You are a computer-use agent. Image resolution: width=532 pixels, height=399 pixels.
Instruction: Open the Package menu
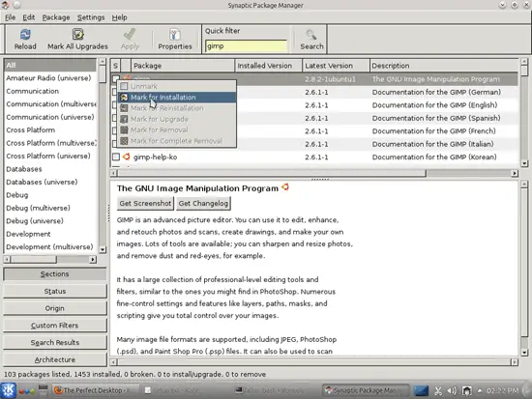pos(56,17)
